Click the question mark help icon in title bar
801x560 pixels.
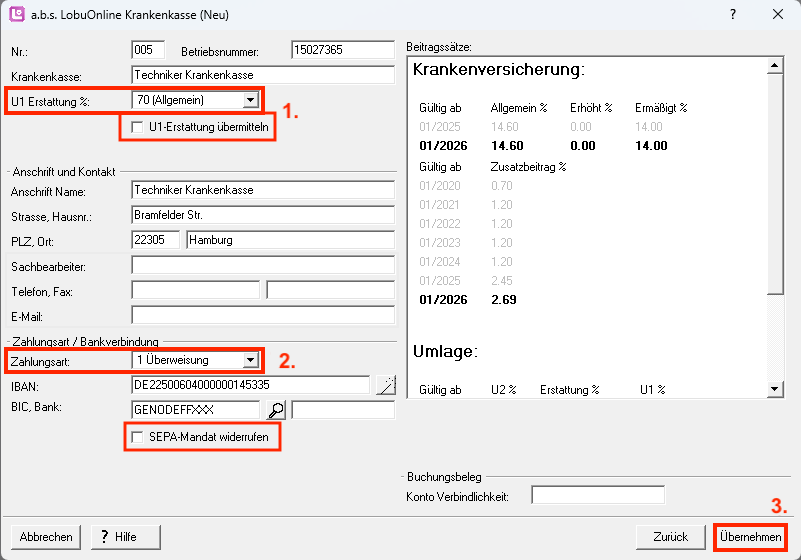point(733,14)
